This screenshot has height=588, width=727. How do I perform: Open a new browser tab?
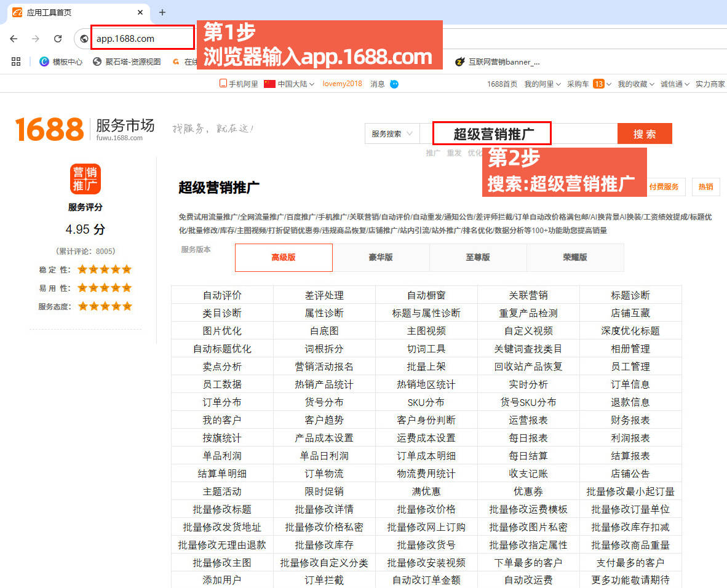162,12
